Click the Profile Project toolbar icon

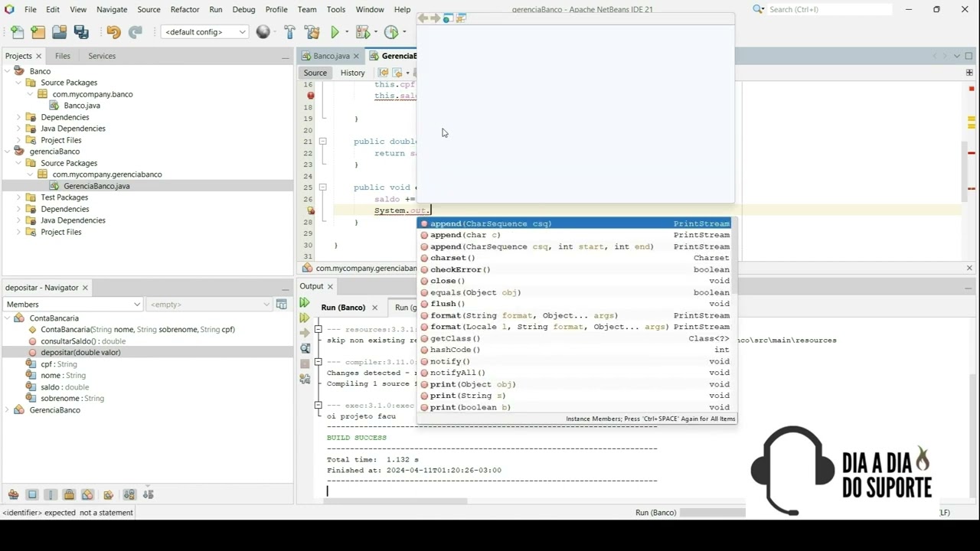pyautogui.click(x=391, y=32)
